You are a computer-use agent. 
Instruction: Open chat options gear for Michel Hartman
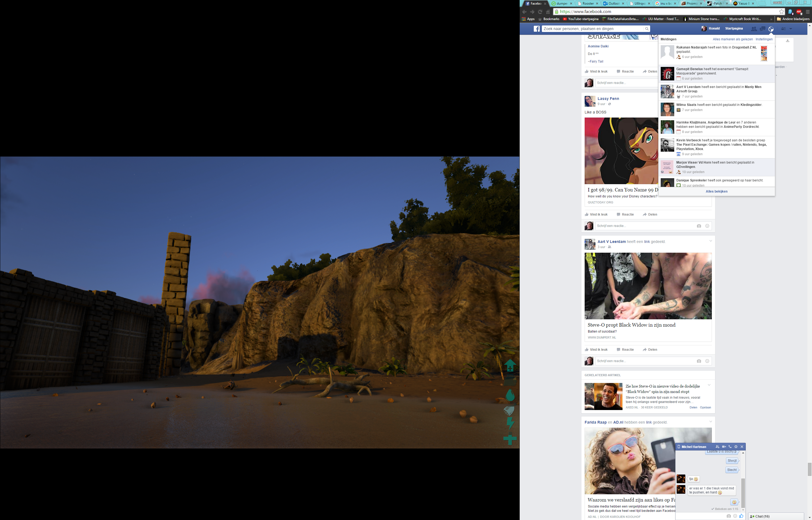(x=736, y=447)
